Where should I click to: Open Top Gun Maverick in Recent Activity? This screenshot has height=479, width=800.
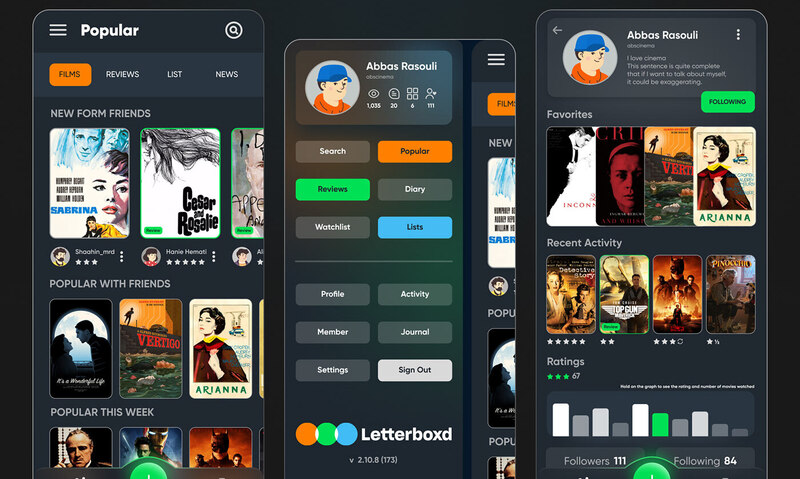point(624,294)
